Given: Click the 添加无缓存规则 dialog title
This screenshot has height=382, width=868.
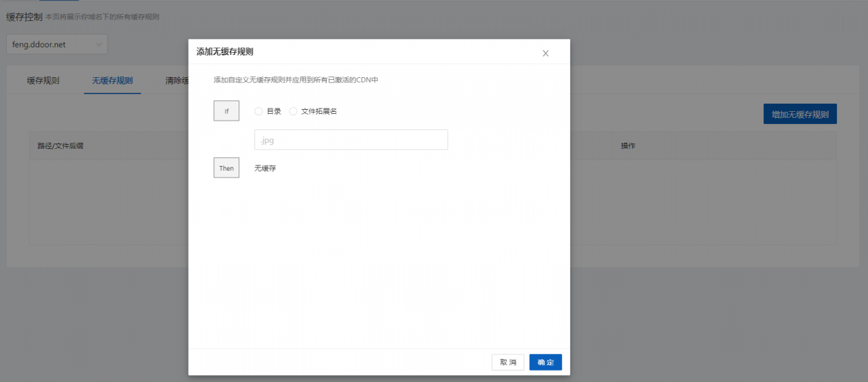Looking at the screenshot, I should (224, 51).
